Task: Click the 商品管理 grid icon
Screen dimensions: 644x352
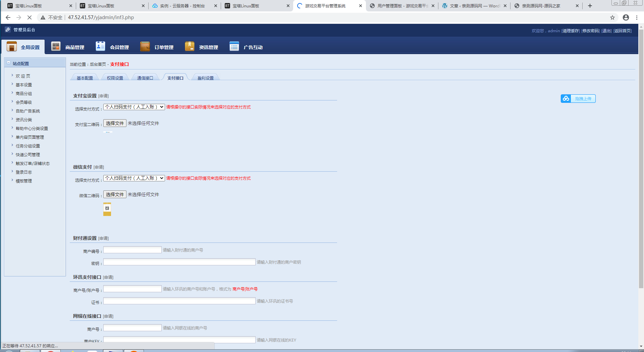Action: click(56, 46)
